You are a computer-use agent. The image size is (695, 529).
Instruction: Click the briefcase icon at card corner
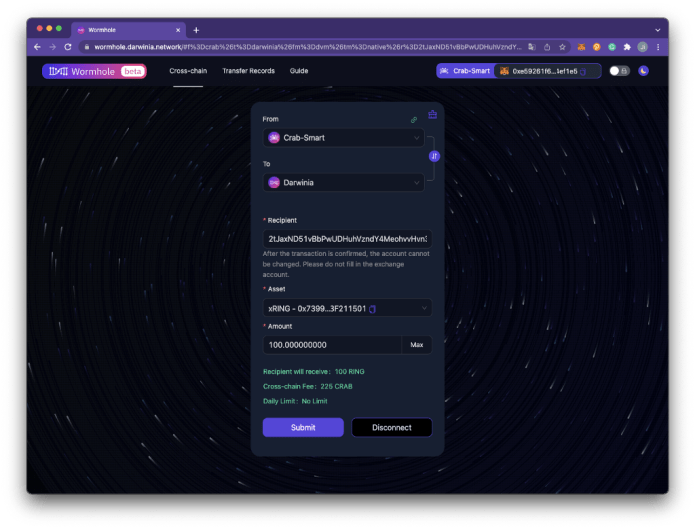tap(433, 115)
